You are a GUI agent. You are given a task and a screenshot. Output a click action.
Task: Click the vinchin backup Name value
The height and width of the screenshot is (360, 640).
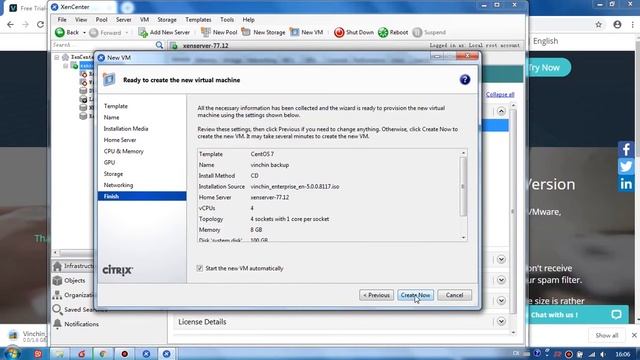270,165
